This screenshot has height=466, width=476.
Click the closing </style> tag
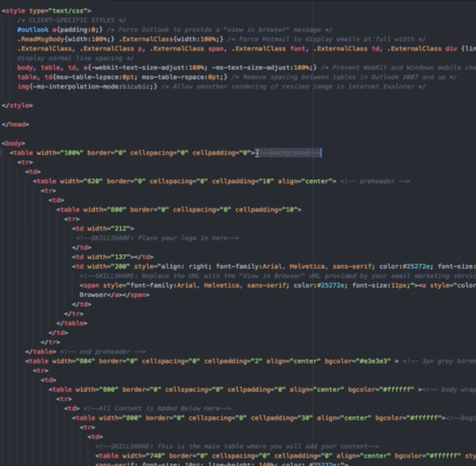point(17,105)
